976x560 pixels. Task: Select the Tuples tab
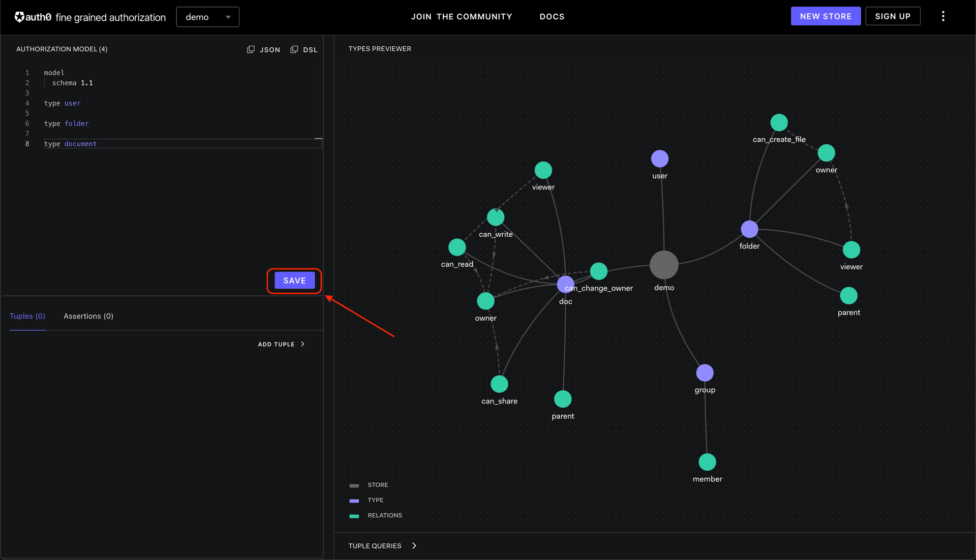[27, 316]
